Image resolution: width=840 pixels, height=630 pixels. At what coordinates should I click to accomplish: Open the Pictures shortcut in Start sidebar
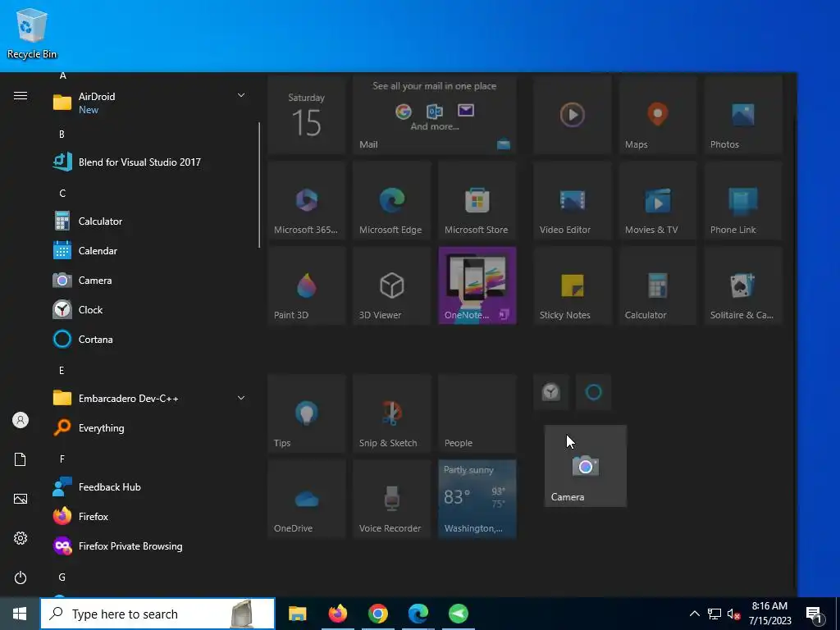tap(21, 499)
